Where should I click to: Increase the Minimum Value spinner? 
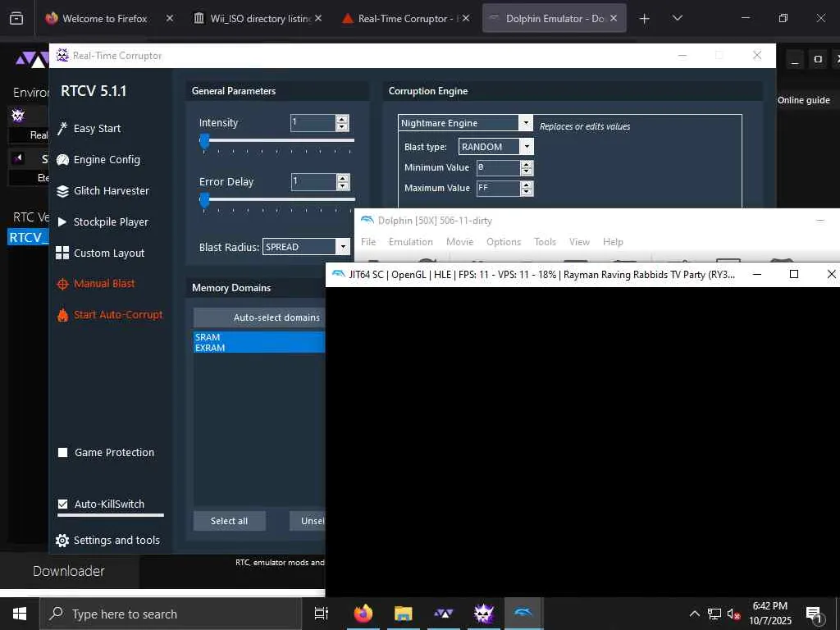(527, 164)
